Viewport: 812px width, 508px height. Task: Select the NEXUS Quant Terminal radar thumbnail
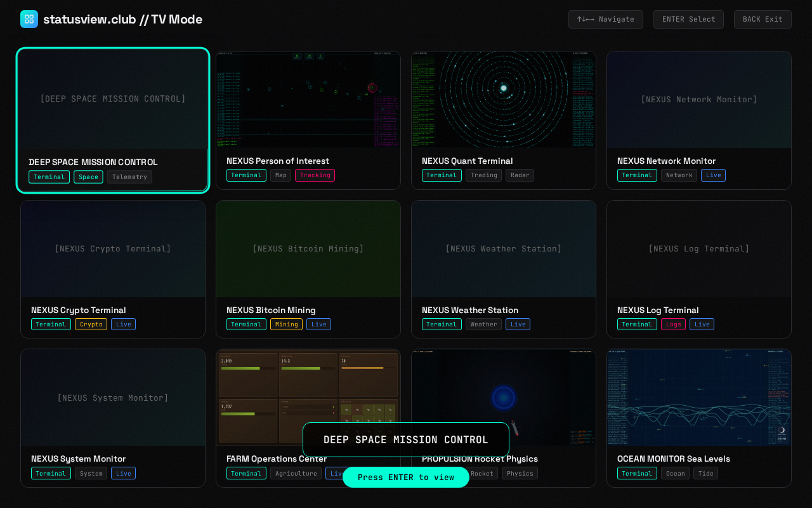(504, 100)
